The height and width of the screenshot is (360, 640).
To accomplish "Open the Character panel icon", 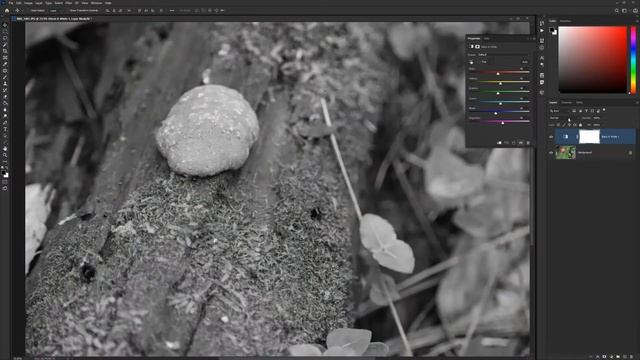I will coord(542,58).
